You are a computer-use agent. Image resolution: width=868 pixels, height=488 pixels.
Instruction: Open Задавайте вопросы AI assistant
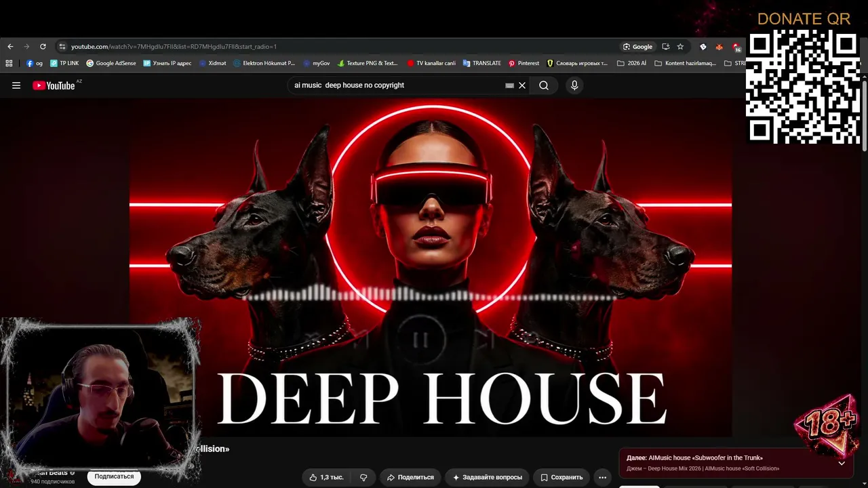tap(488, 477)
